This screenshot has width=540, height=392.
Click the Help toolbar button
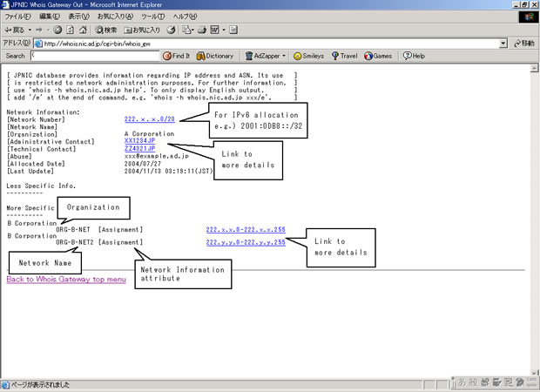pos(414,56)
